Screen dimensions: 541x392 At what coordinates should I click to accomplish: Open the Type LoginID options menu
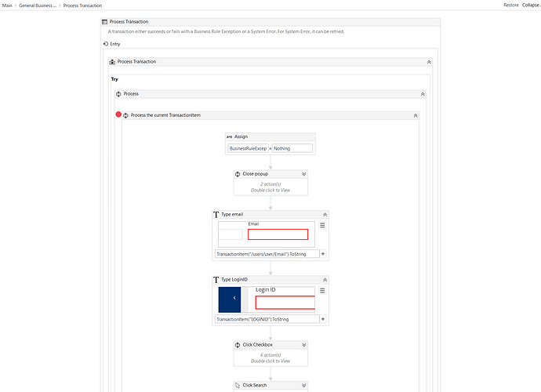tap(322, 291)
